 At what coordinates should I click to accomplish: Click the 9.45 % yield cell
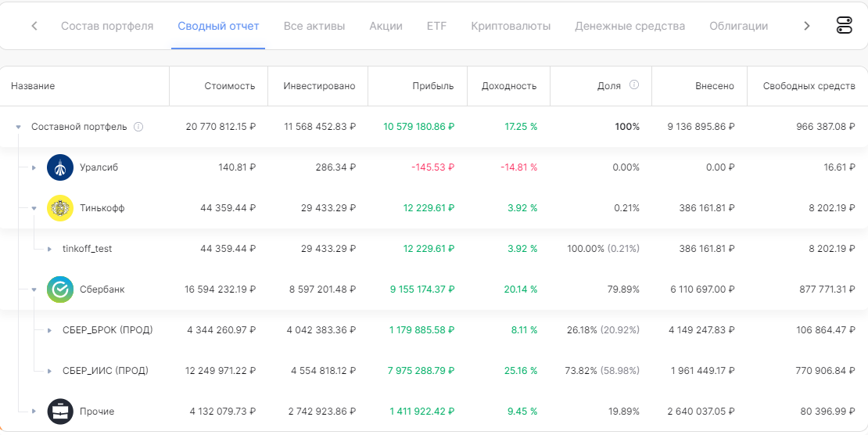pyautogui.click(x=523, y=412)
